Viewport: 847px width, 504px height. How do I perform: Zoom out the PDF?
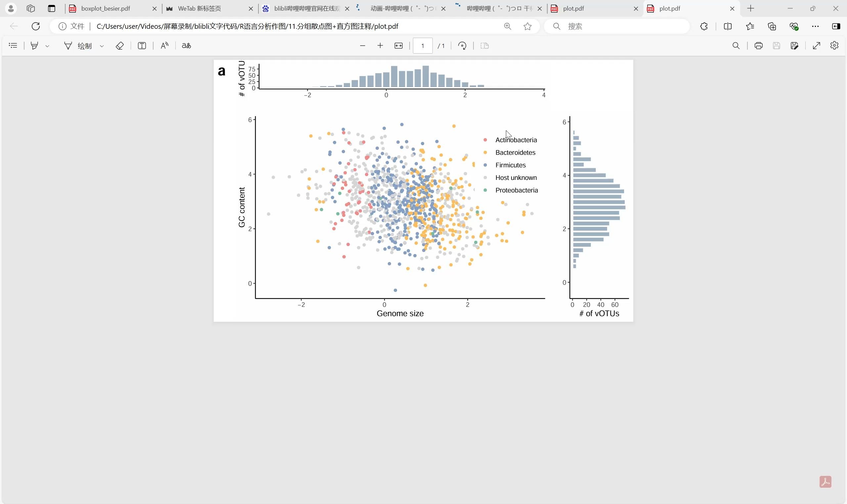coord(363,46)
